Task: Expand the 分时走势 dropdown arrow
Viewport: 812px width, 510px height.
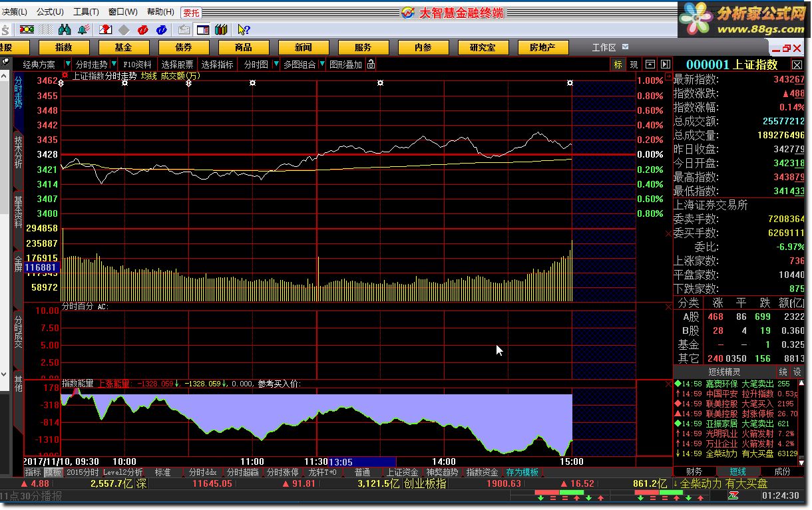Action: pyautogui.click(x=114, y=64)
